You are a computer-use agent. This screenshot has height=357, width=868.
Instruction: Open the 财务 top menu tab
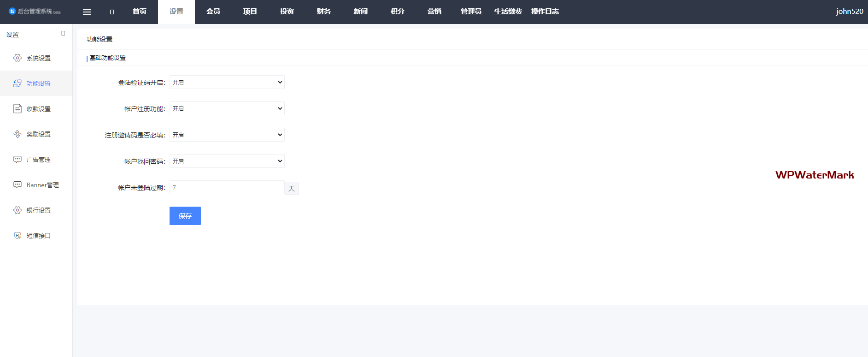[323, 12]
